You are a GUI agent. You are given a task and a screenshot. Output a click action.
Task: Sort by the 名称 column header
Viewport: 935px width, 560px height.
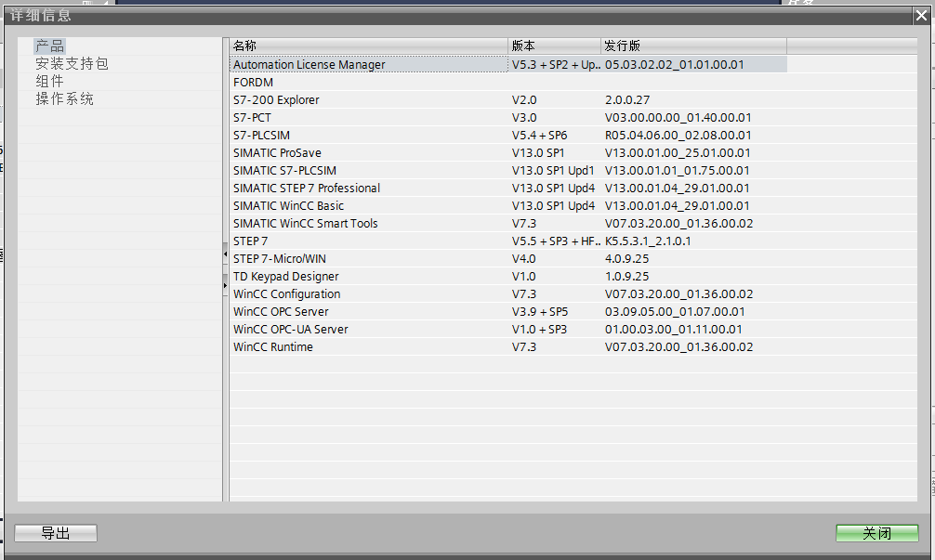[x=369, y=46]
